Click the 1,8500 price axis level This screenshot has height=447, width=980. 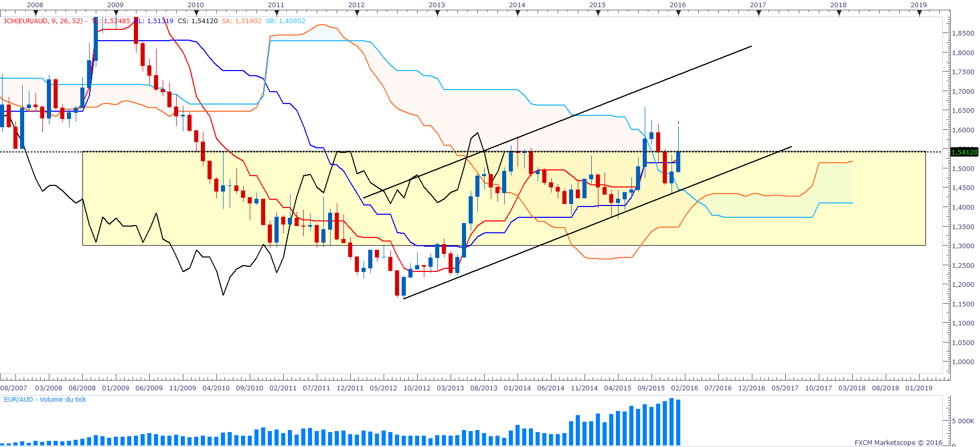click(962, 33)
